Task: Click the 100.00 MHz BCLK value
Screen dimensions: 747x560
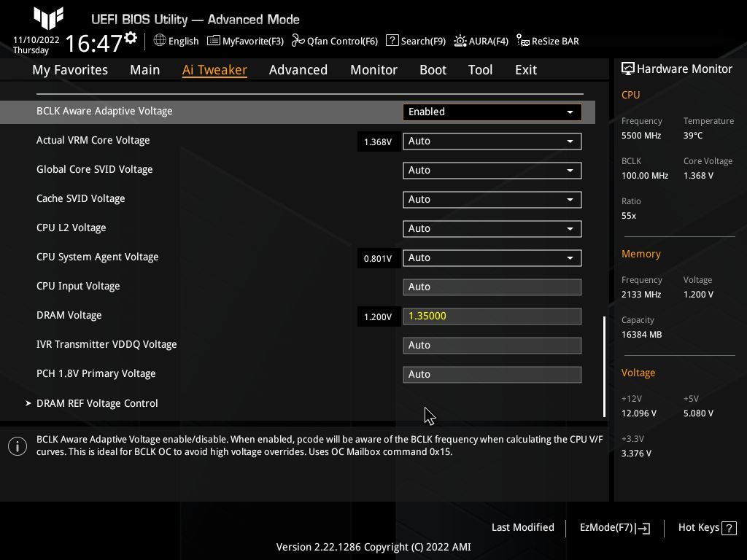Action: 645,176
